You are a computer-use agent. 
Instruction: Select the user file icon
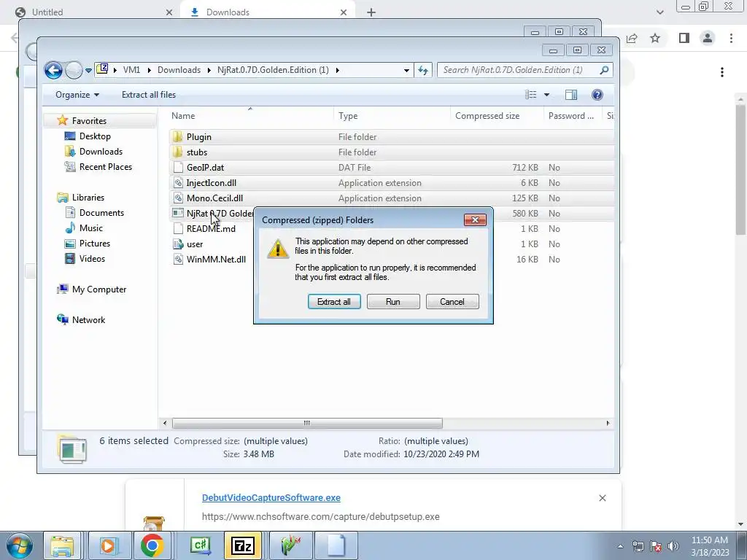click(178, 244)
